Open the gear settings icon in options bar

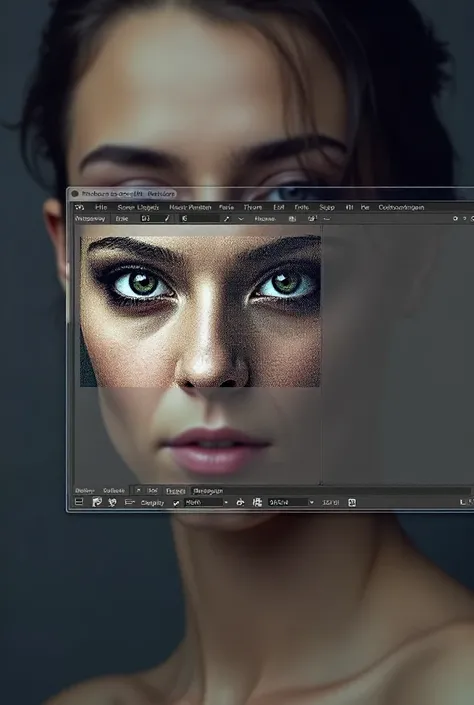tap(455, 219)
